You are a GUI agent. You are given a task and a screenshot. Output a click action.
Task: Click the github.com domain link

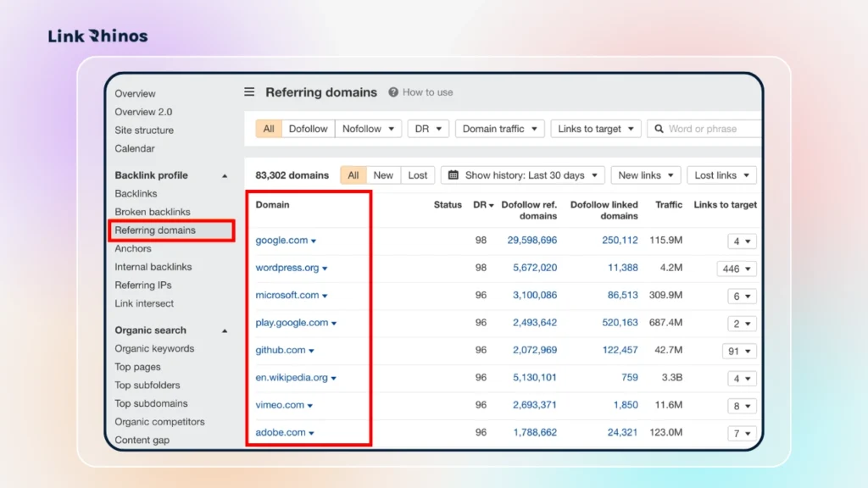pos(280,350)
